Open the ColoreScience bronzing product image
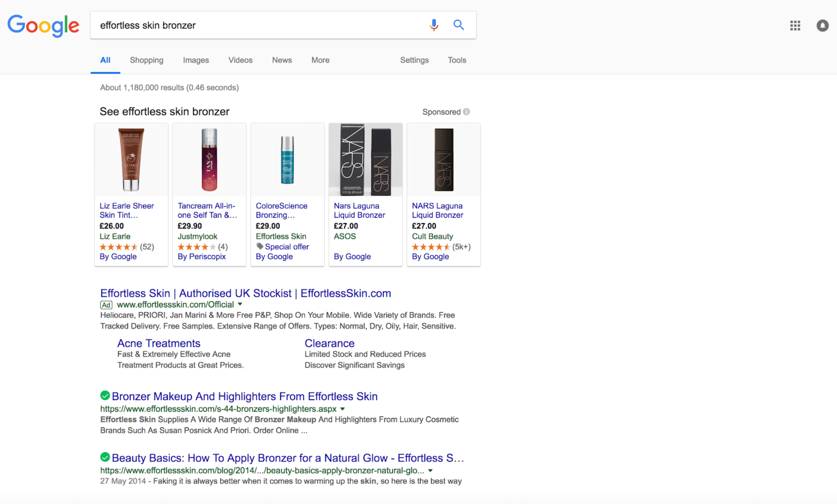 click(x=287, y=159)
